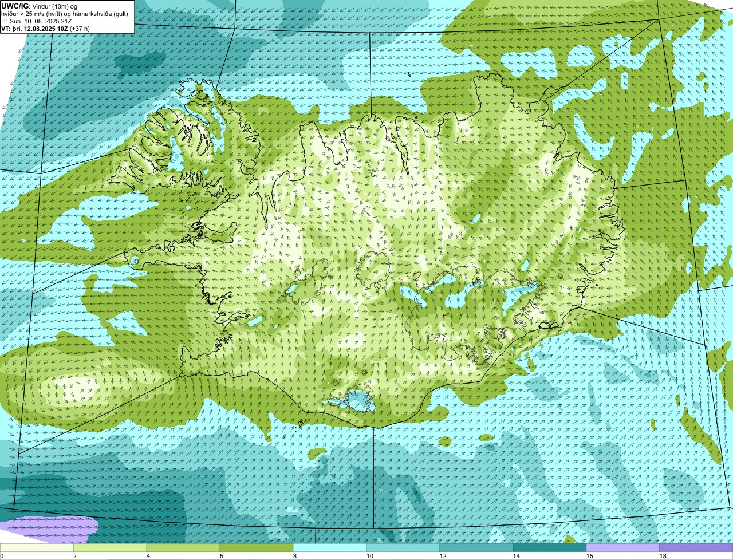This screenshot has height=560, width=733.
Task: Select the 12–14 m/s teal swatch
Action: coord(476,547)
